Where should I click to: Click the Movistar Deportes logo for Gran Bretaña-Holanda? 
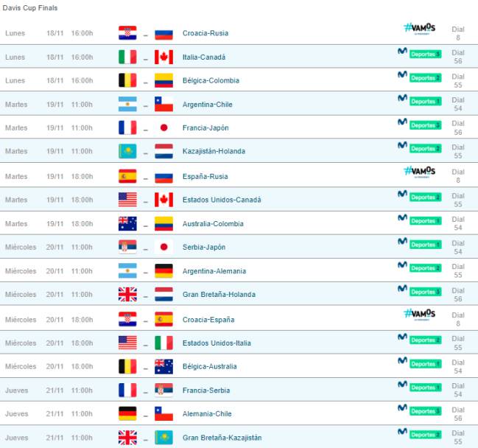pyautogui.click(x=420, y=290)
